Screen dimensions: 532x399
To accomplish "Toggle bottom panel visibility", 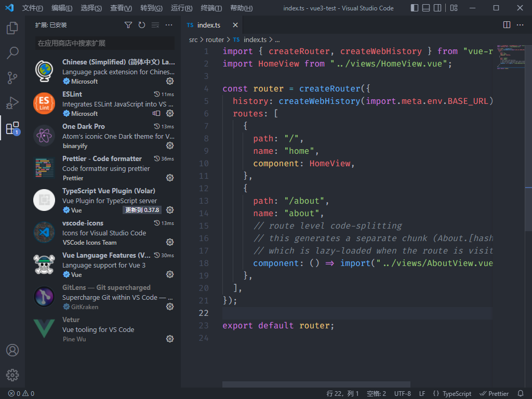I will tap(426, 8).
